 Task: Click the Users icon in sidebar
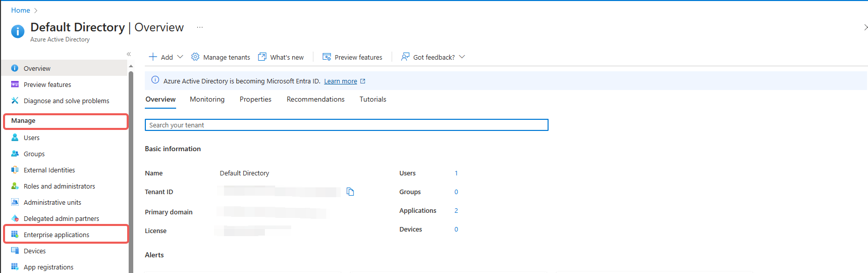click(x=15, y=138)
